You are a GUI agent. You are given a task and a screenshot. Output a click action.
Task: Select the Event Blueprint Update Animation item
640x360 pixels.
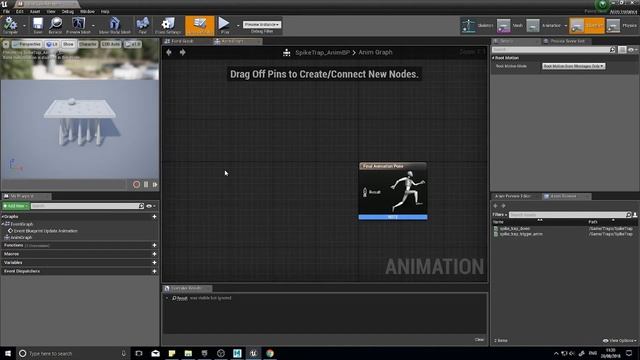click(45, 231)
